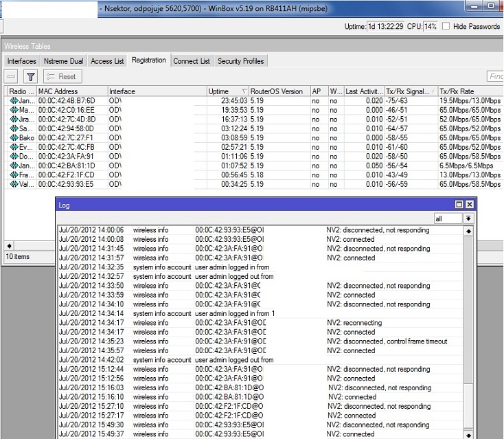Click uptime value 23:45:03
504x439 pixels.
pos(234,101)
